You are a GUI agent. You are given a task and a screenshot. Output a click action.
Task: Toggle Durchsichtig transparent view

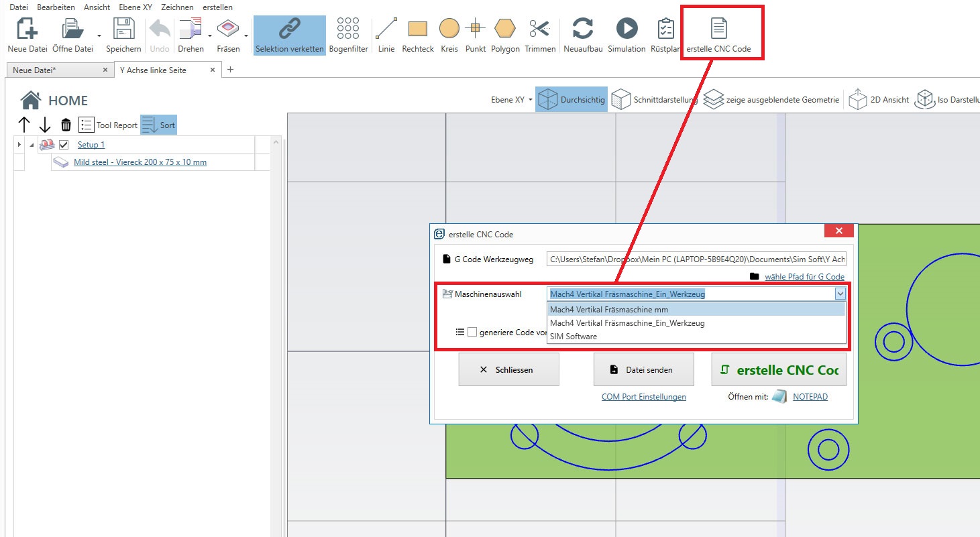pyautogui.click(x=571, y=100)
